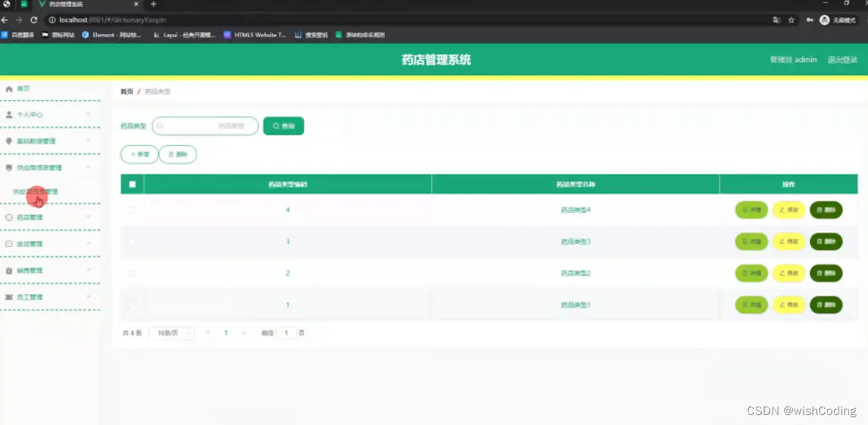Click 退出登录 to log out
This screenshot has width=868, height=425.
[x=842, y=60]
